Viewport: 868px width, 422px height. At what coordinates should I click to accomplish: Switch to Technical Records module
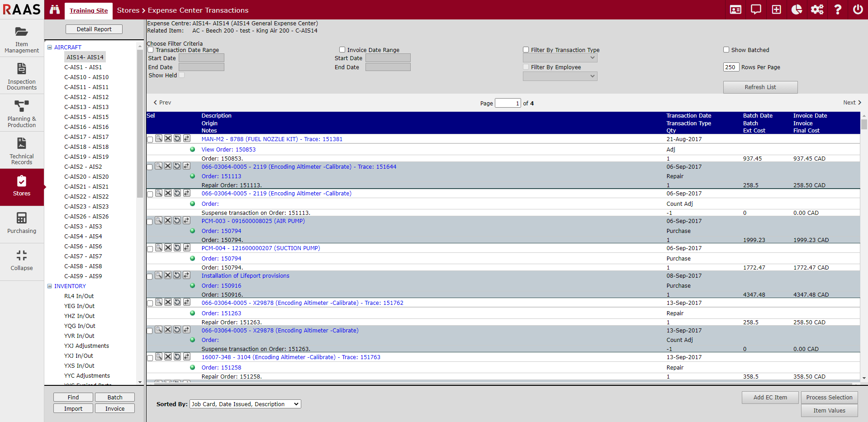click(22, 151)
